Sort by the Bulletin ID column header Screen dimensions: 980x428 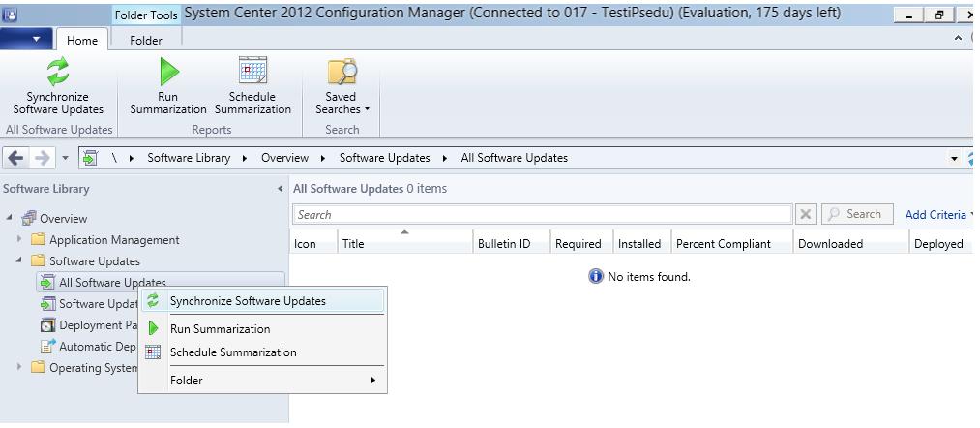click(x=511, y=243)
